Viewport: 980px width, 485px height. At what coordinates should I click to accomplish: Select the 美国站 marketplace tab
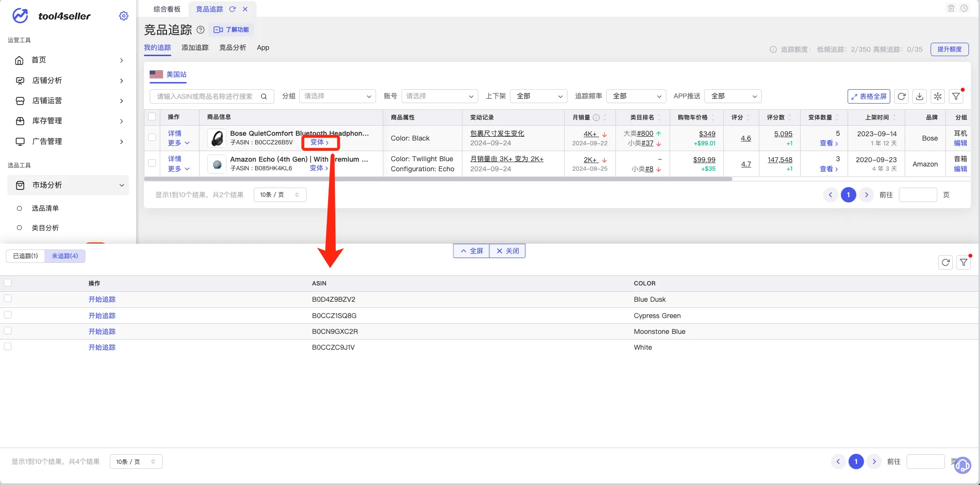click(168, 74)
